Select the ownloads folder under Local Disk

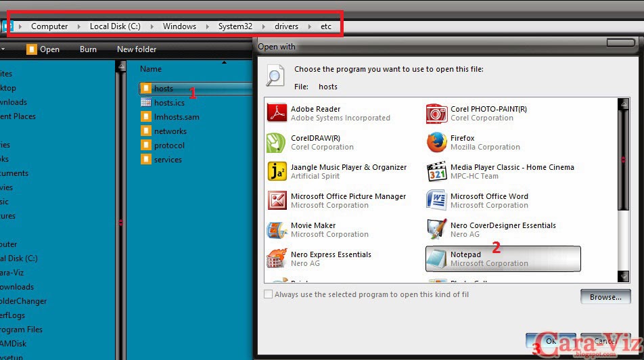coord(17,287)
